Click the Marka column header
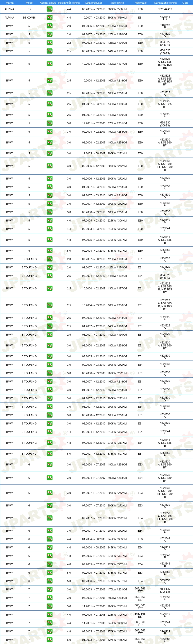193x644 pixels. tap(10, 3)
